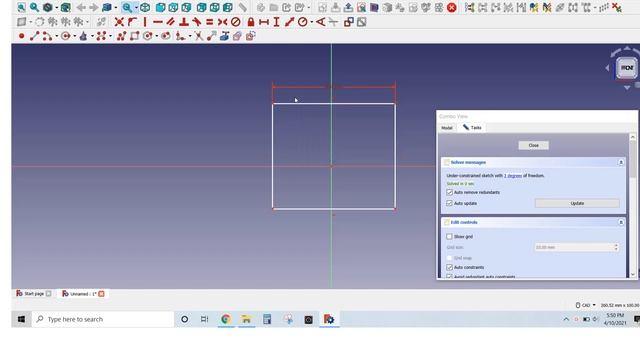This screenshot has width=640, height=360.
Task: Click the Update button
Action: coord(577,203)
